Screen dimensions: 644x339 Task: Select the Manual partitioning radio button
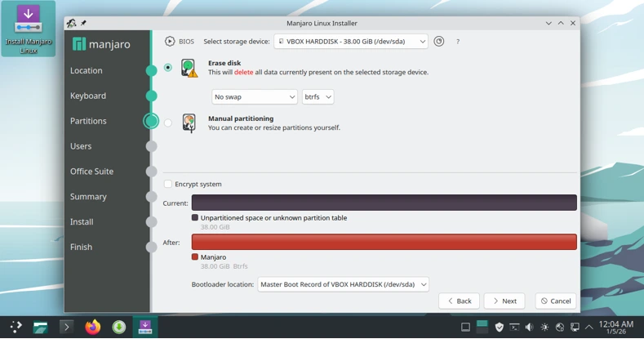click(168, 123)
